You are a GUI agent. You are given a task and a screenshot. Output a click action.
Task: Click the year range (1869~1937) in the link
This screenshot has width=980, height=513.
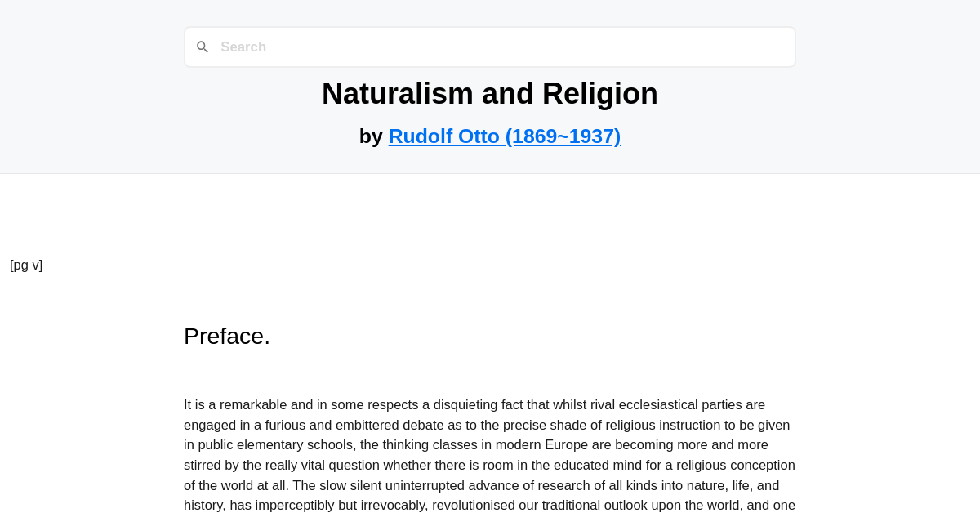tap(562, 136)
